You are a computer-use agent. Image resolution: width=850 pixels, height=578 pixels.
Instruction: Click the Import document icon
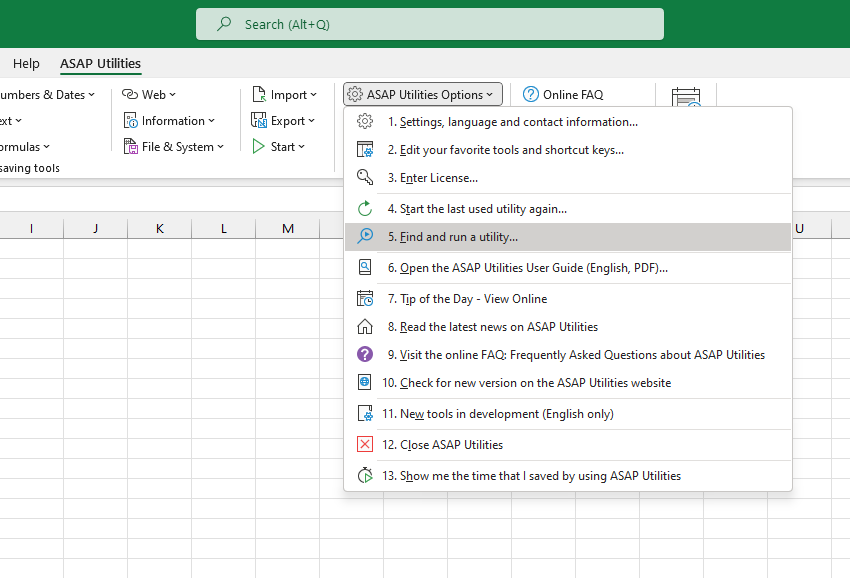[259, 94]
